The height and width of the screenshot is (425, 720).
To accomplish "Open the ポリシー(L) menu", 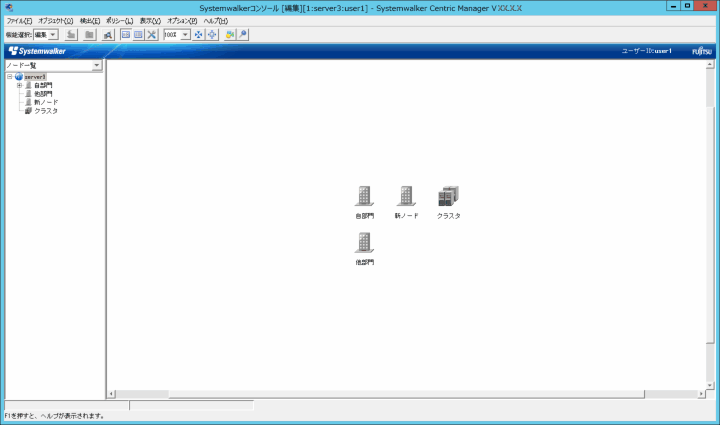I will click(x=119, y=21).
